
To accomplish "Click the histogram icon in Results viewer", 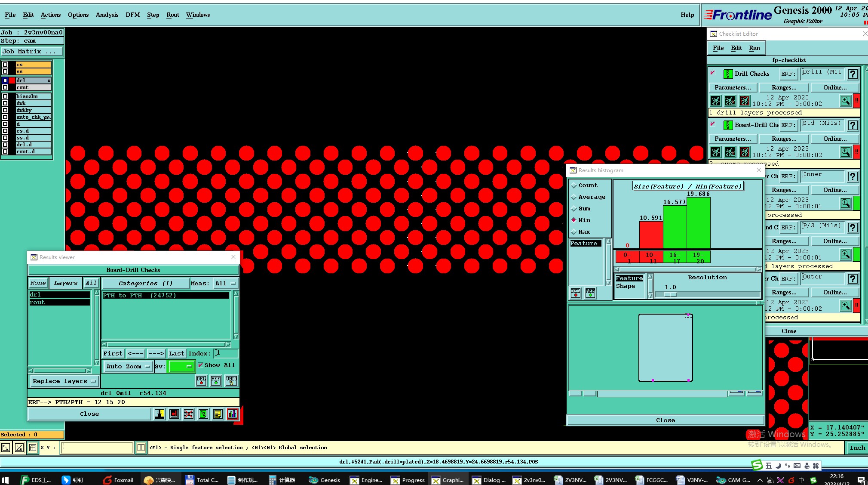I will (x=233, y=414).
